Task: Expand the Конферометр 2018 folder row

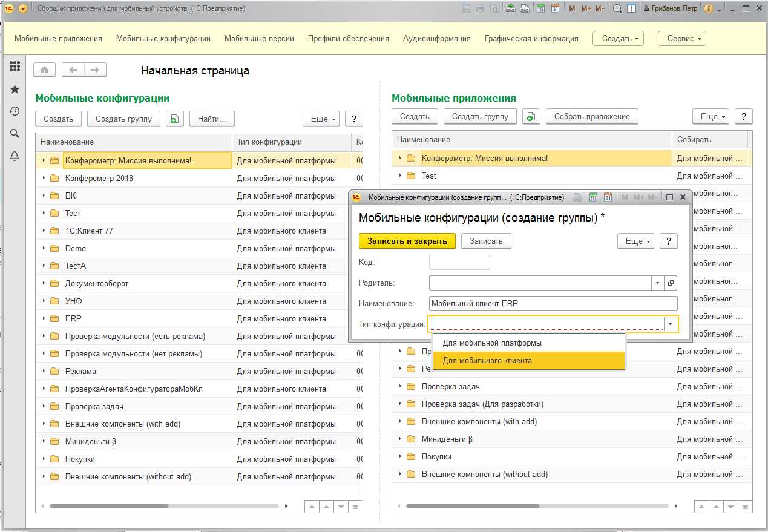Action: pos(44,179)
